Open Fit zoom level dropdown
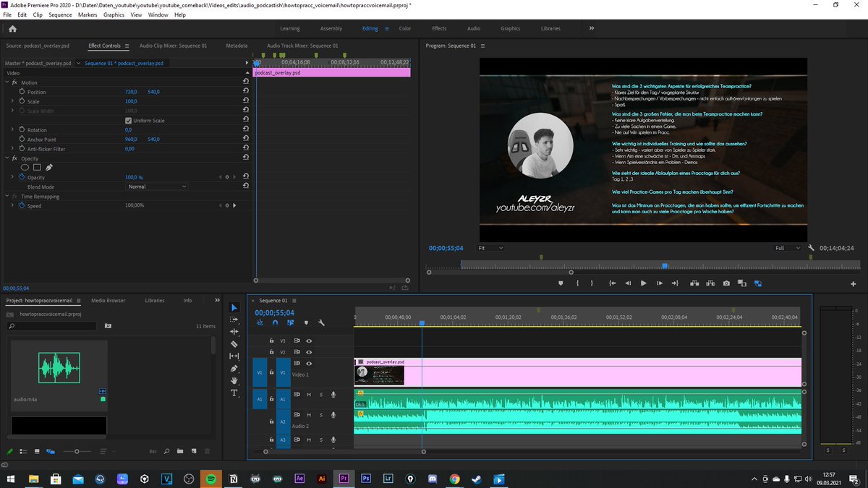This screenshot has height=488, width=868. pos(490,248)
